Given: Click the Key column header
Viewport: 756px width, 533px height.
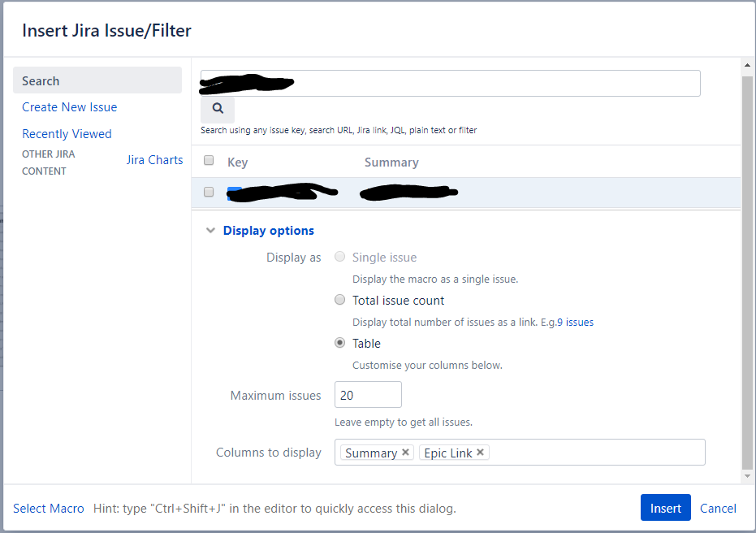Looking at the screenshot, I should [238, 162].
